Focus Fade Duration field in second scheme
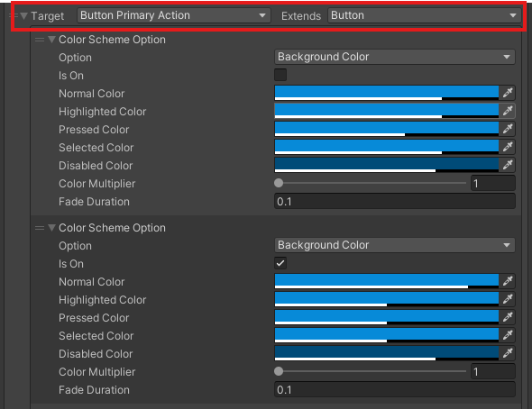This screenshot has width=532, height=409. coord(395,390)
